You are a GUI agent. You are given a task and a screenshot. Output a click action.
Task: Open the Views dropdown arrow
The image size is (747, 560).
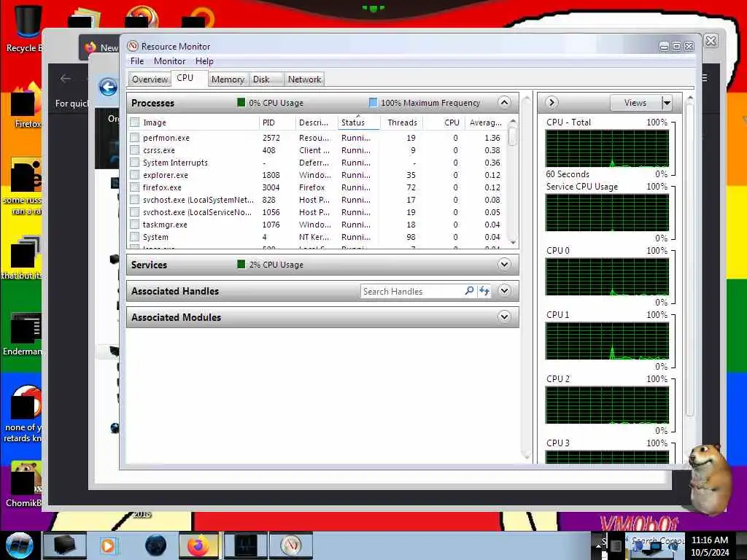[x=667, y=102]
